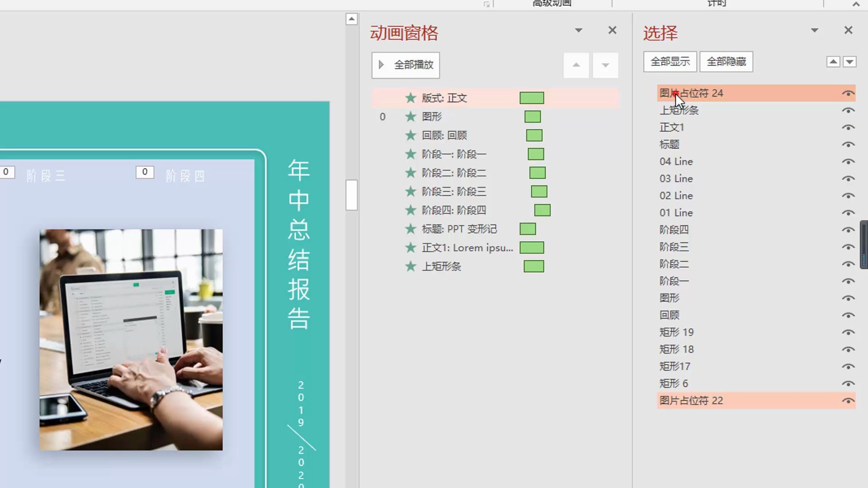Viewport: 868px width, 488px height.
Task: Click the star icon beside 阶段一: 阶段一
Action: point(410,154)
